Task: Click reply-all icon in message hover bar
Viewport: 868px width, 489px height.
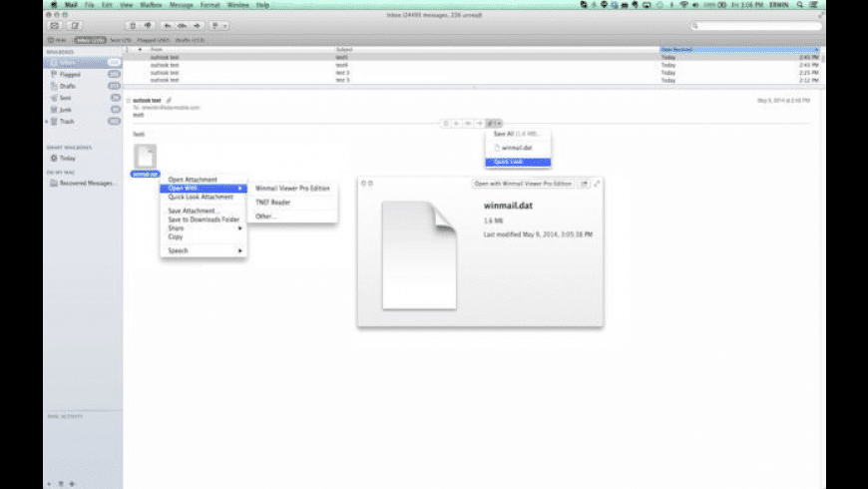Action: pos(468,124)
